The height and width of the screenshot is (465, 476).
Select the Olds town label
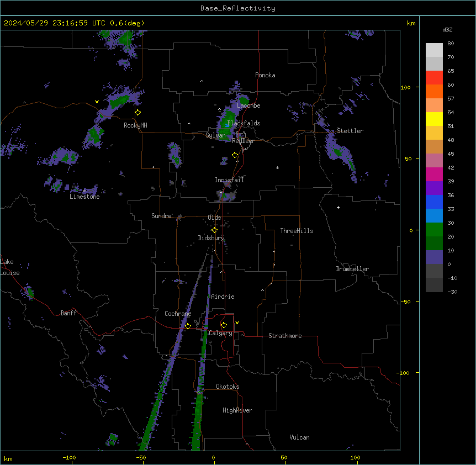[214, 218]
